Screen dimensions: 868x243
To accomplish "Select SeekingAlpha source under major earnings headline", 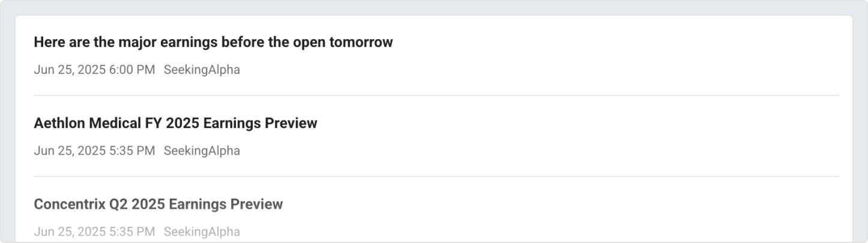I will (x=202, y=70).
